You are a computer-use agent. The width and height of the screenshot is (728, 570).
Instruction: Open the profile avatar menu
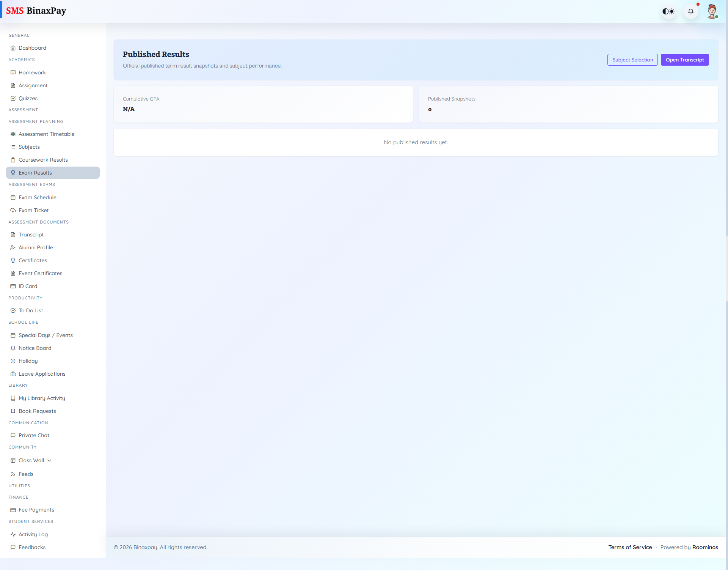point(712,11)
